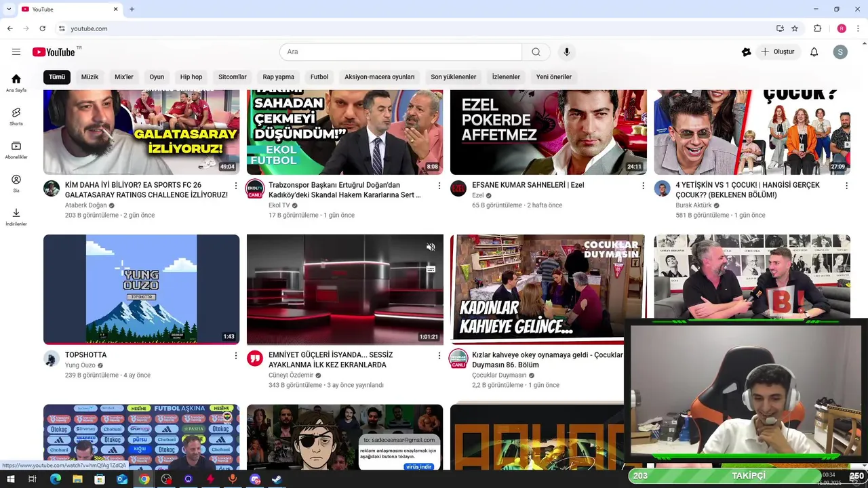
Task: Select the Müzik filter chip
Action: point(90,77)
